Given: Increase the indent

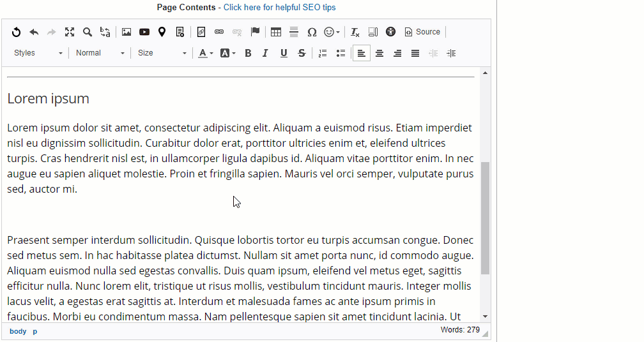Looking at the screenshot, I should 451,53.
